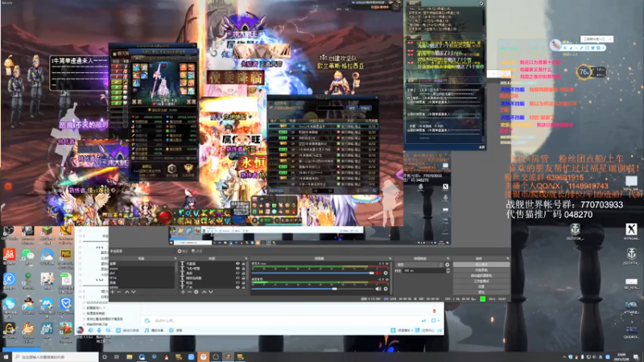Mute the second audio mixer track speaker
Image resolution: width=644 pixels, height=362 pixels.
(378, 289)
